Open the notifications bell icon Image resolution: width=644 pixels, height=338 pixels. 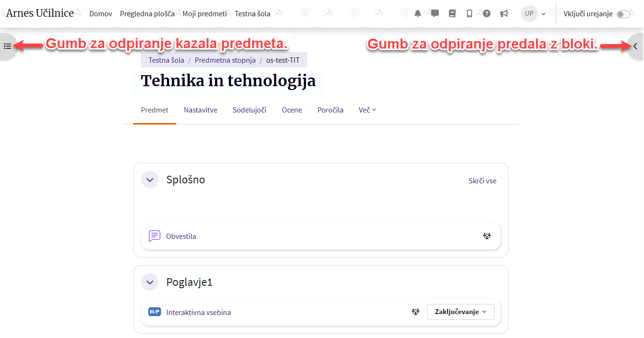(418, 14)
